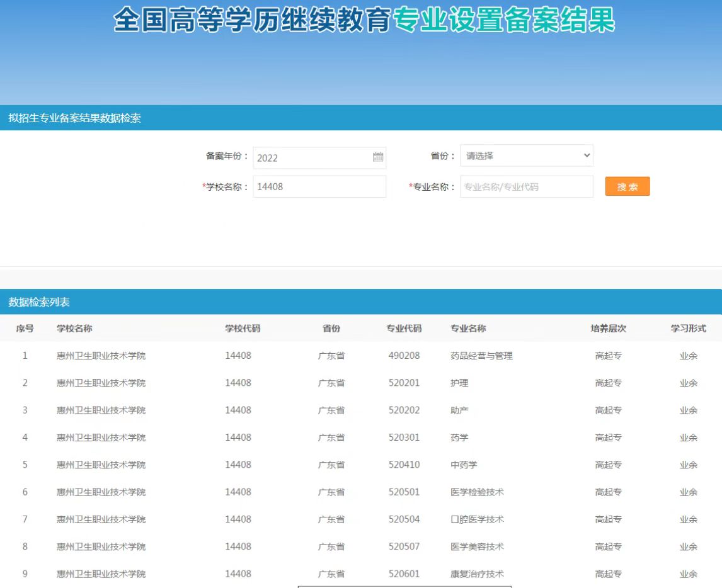
Task: Click major code 520202 in row 3
Action: [x=404, y=410]
